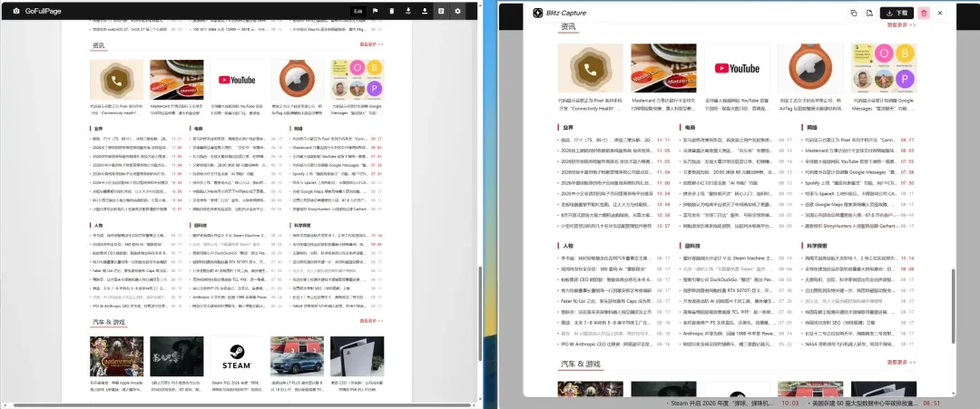The image size is (980, 409).
Task: Click 网络 category header in Blitz Capture
Action: pyautogui.click(x=811, y=127)
